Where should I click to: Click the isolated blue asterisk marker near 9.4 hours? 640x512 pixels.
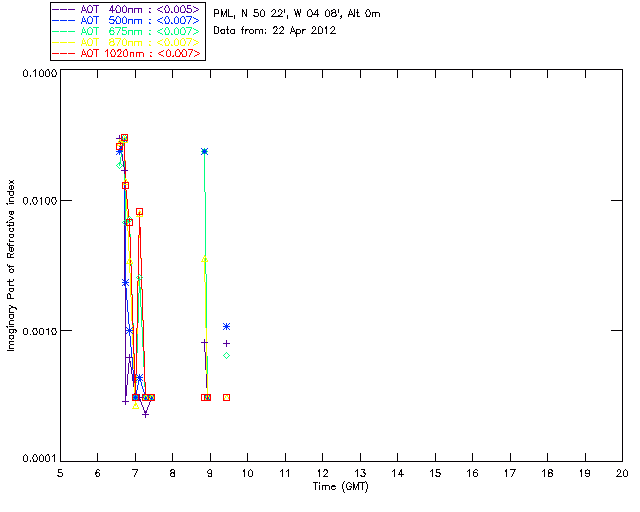(227, 326)
